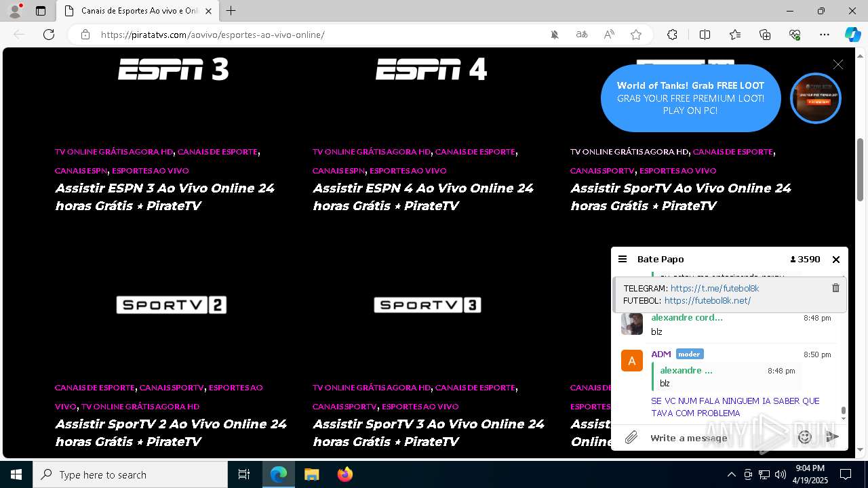Screen dimensions: 868x488
Task: Click the chat panel scrollbar
Action: point(844,411)
